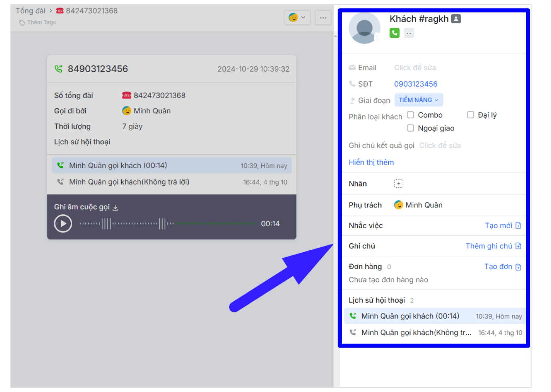Download the call recording via download icon

[x=116, y=207]
